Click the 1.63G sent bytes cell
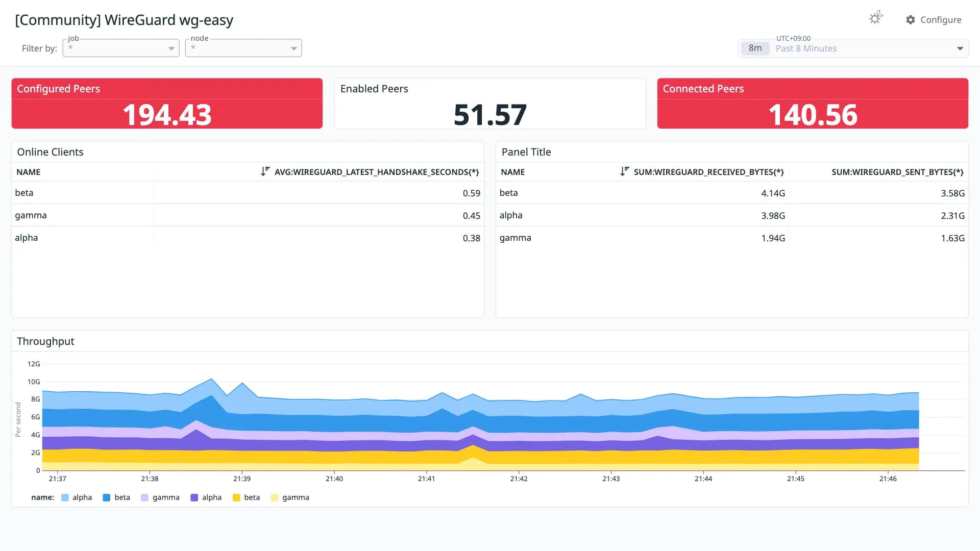 952,238
